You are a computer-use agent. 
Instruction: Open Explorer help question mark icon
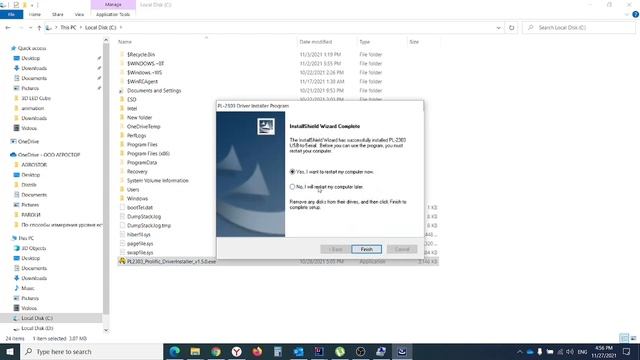635,14
